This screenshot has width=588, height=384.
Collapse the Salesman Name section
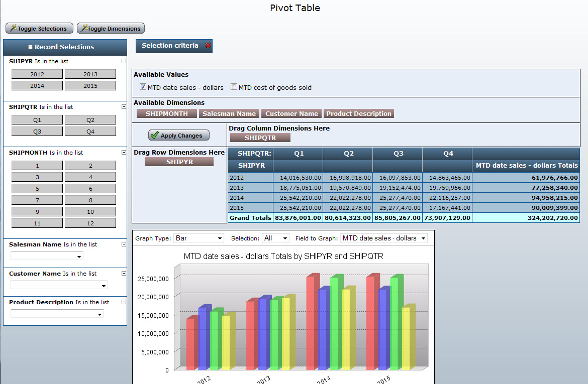(124, 244)
